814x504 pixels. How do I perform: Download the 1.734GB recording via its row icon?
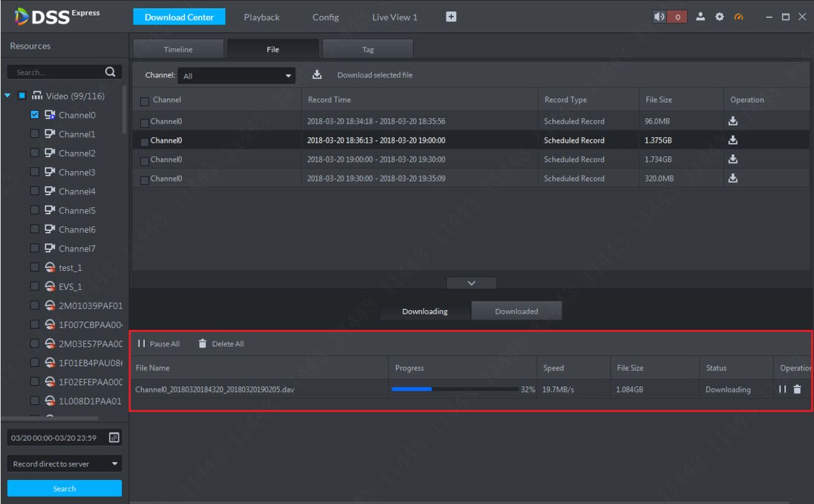click(x=733, y=159)
